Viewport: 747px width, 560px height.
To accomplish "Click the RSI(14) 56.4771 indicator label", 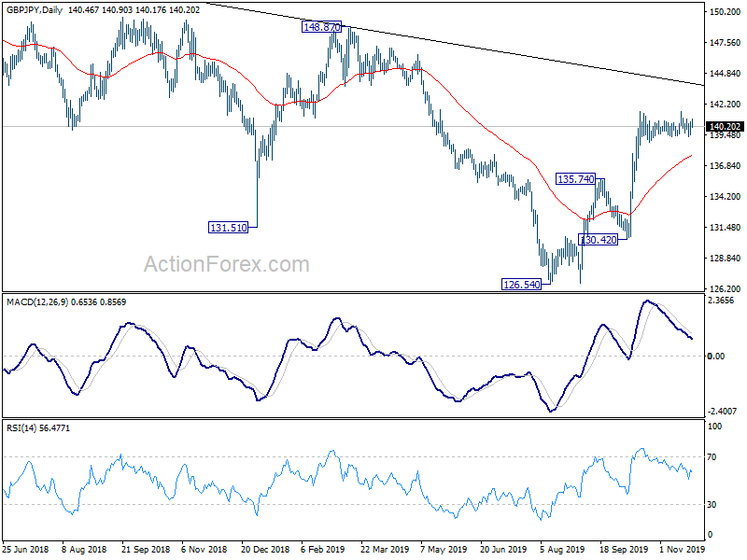I will (38, 428).
